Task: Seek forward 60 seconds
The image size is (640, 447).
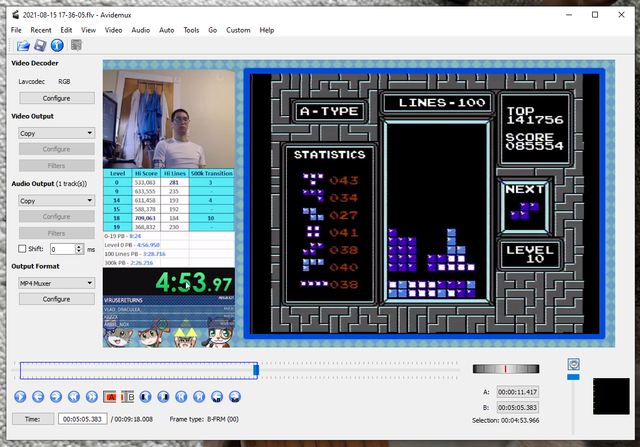Action: click(x=235, y=396)
